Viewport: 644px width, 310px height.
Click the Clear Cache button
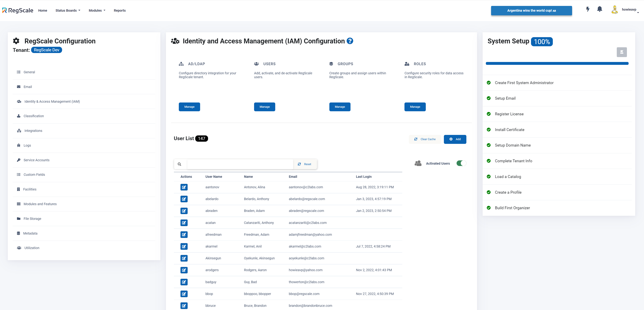(425, 139)
